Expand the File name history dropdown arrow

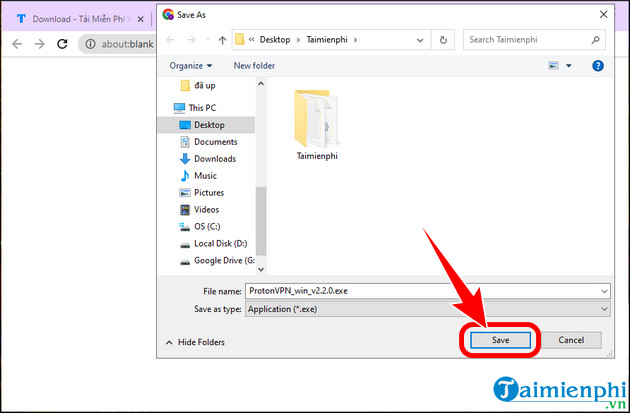click(603, 290)
